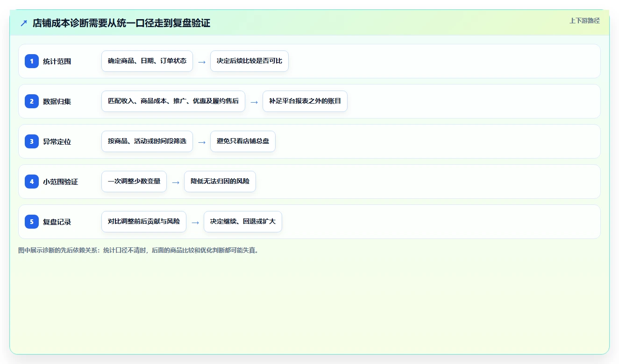Select the 异常定位 step label
Viewport: 619px width, 364px height.
click(x=57, y=141)
